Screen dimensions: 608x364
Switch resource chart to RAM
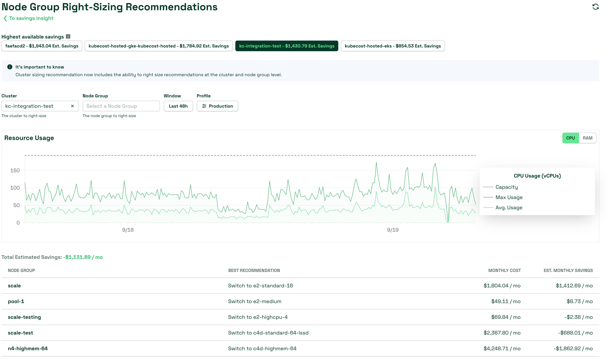coord(587,138)
